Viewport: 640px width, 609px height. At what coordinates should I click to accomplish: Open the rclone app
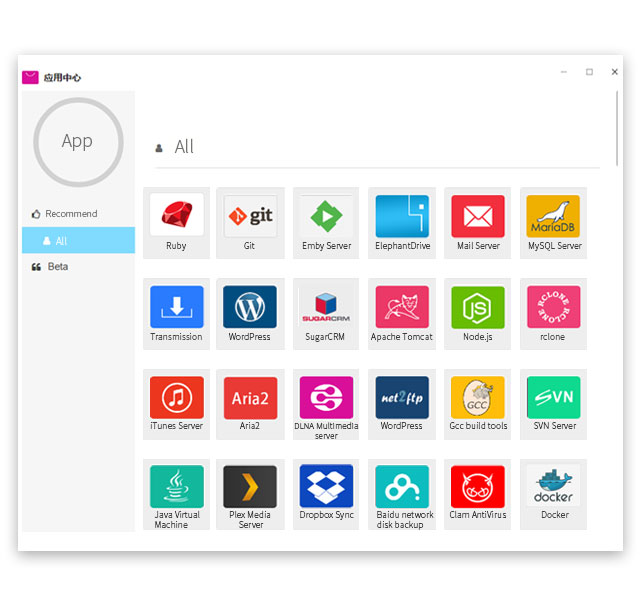[x=553, y=314]
